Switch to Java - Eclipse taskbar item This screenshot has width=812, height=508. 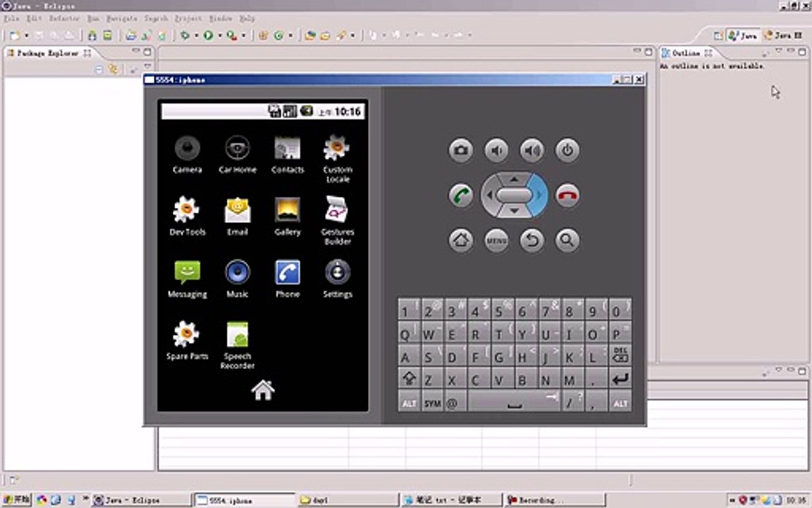[140, 500]
